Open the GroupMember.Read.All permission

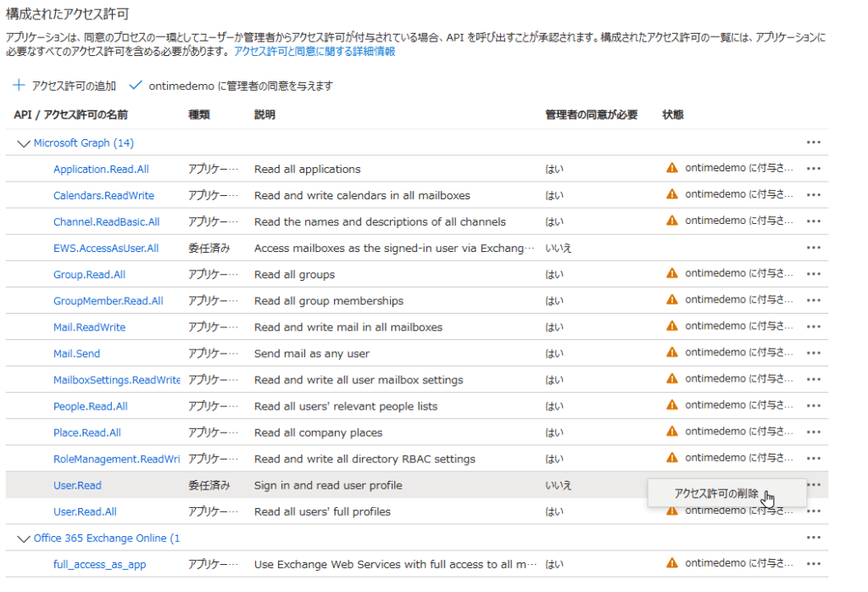108,301
